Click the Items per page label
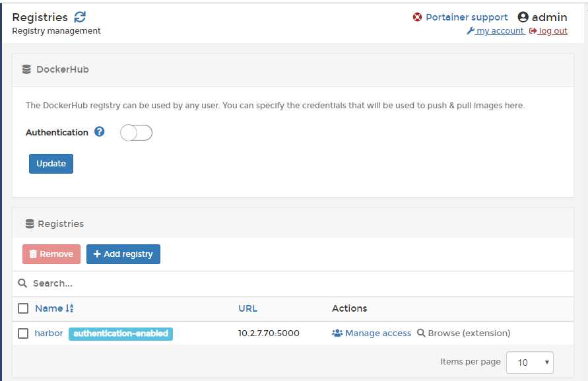 (x=471, y=361)
